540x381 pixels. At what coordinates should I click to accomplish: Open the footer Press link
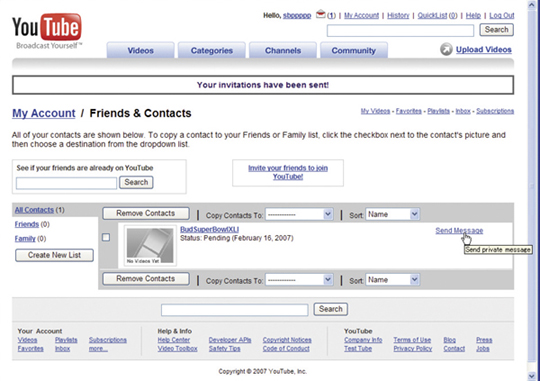point(484,340)
